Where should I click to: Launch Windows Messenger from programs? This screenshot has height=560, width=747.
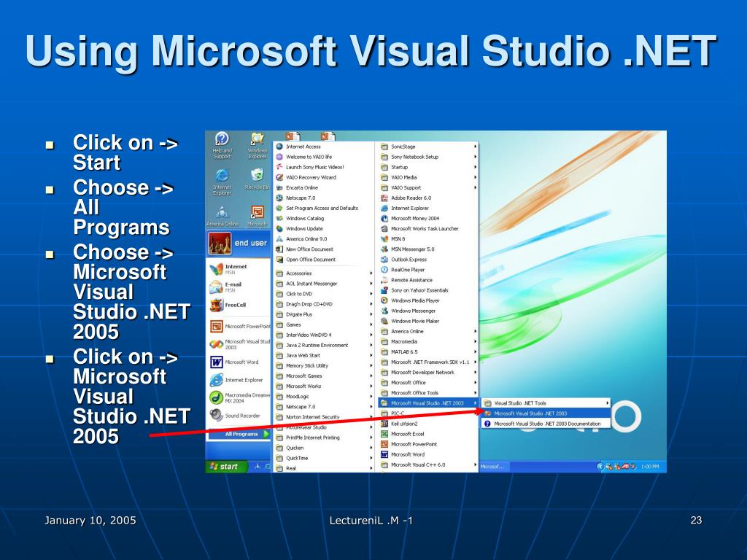(x=428, y=311)
